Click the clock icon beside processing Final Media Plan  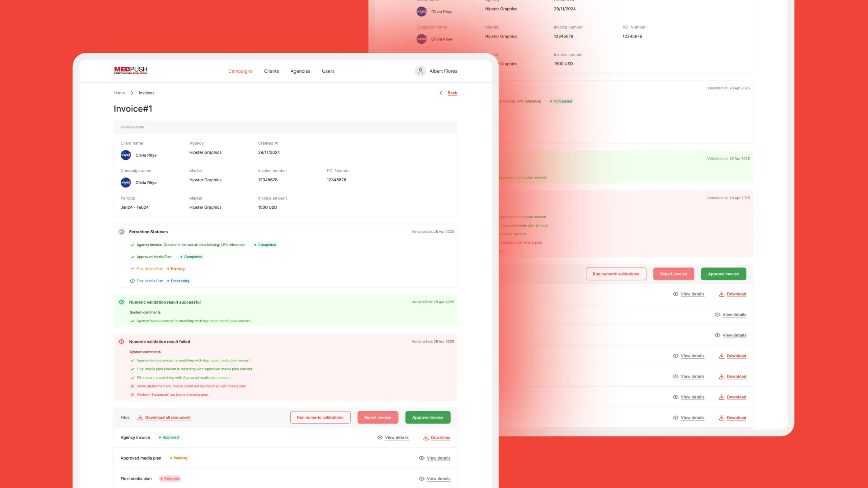coord(132,281)
